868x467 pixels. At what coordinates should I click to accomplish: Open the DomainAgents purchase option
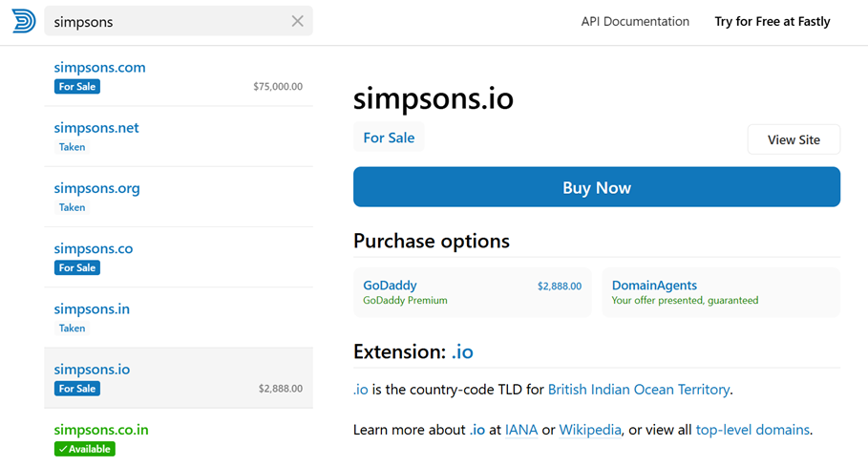coord(721,292)
